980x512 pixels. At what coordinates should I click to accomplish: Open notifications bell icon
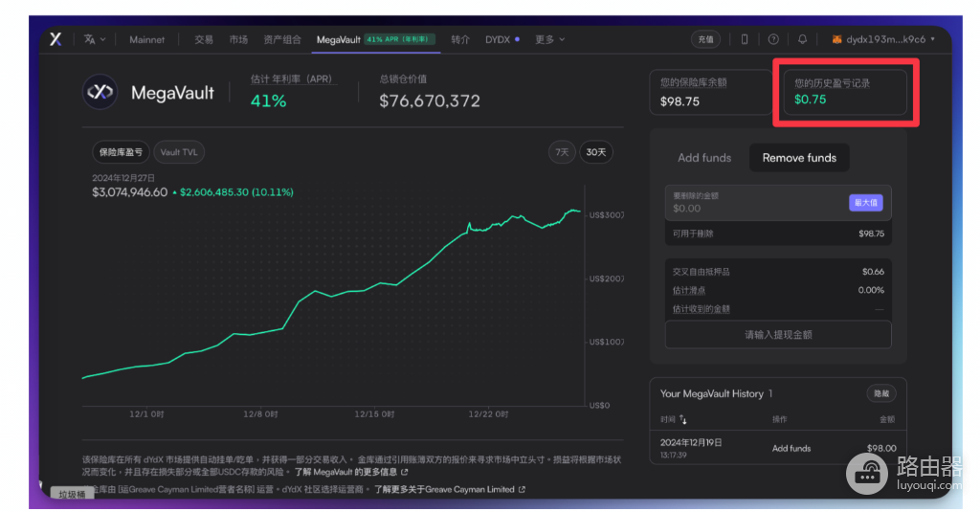tap(803, 39)
